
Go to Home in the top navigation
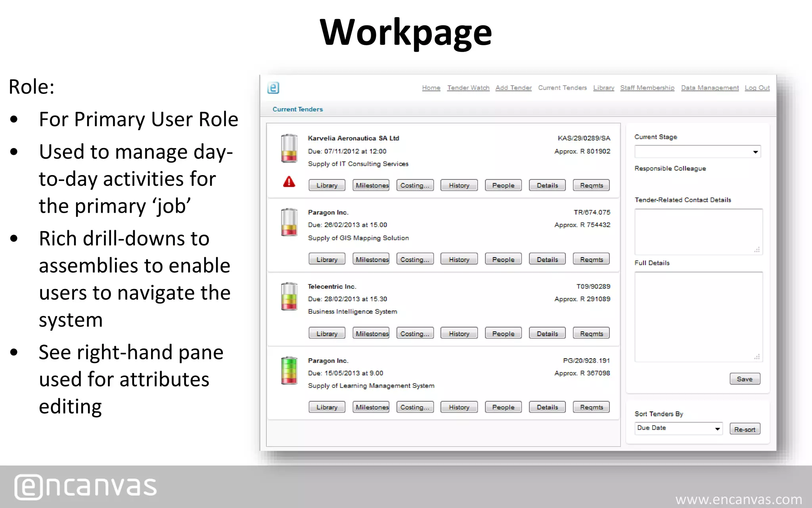click(x=431, y=88)
